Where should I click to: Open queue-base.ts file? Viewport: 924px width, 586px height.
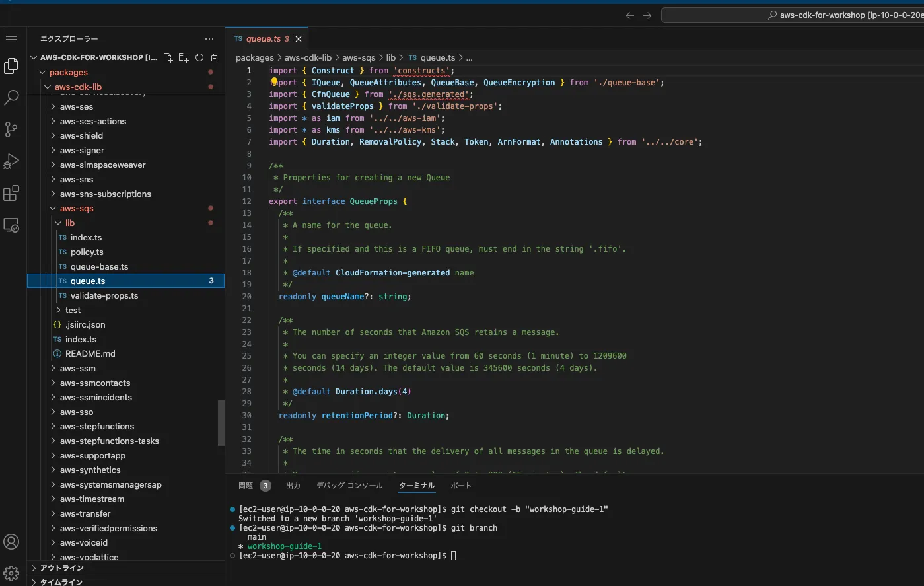[99, 266]
